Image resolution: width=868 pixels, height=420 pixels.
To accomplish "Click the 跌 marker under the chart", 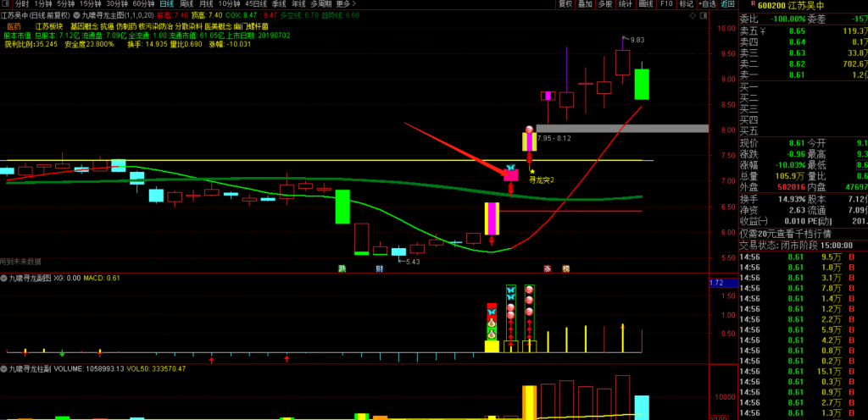I will (x=342, y=268).
